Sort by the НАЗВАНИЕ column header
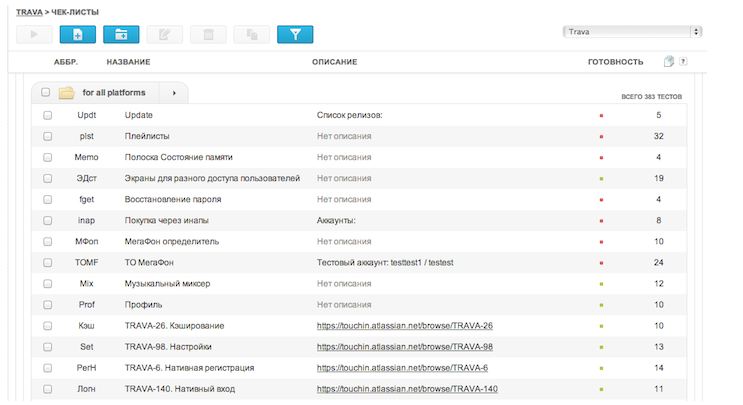Screen dimensions: 743x405 click(128, 62)
